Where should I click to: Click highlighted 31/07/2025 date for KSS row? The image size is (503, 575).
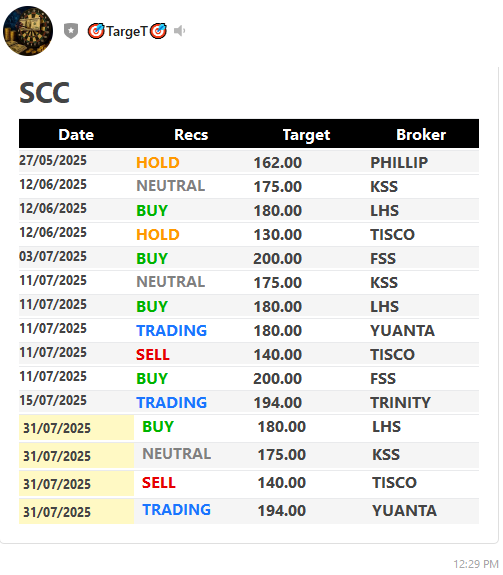pos(57,456)
